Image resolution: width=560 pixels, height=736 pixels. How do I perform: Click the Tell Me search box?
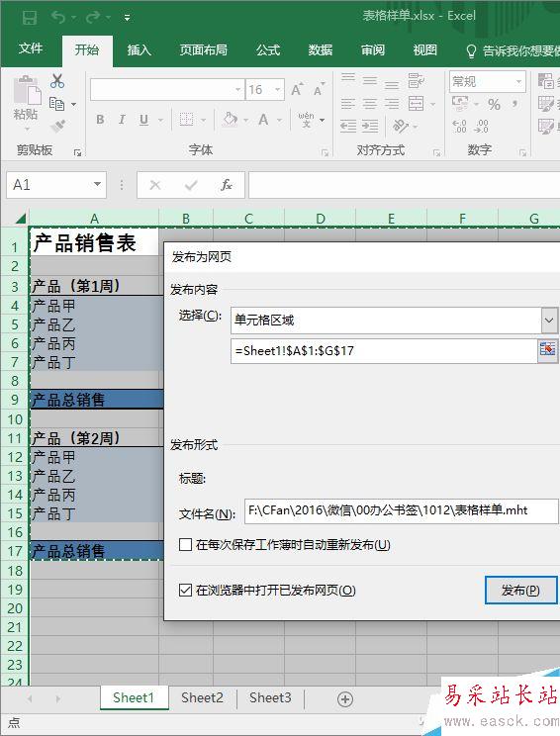point(513,50)
